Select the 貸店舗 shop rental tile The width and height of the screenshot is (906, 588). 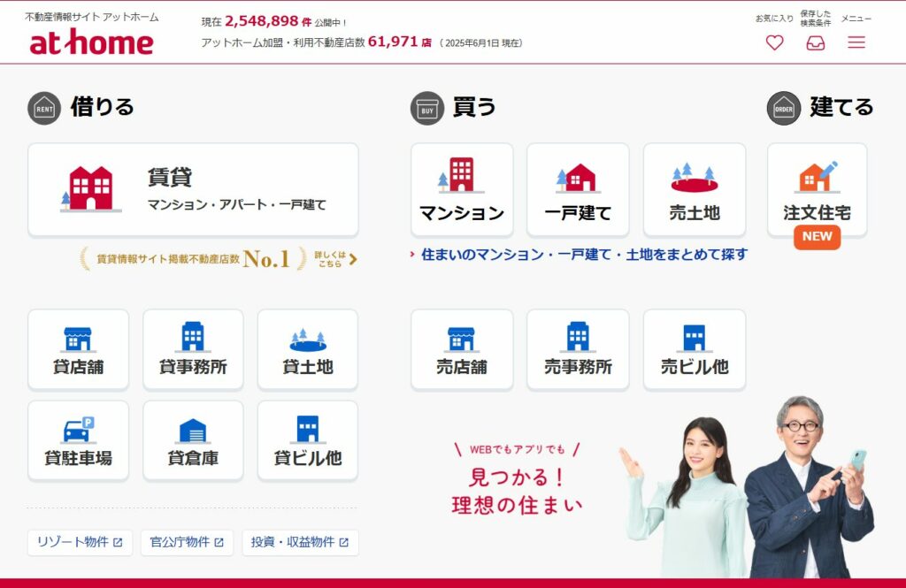click(78, 349)
